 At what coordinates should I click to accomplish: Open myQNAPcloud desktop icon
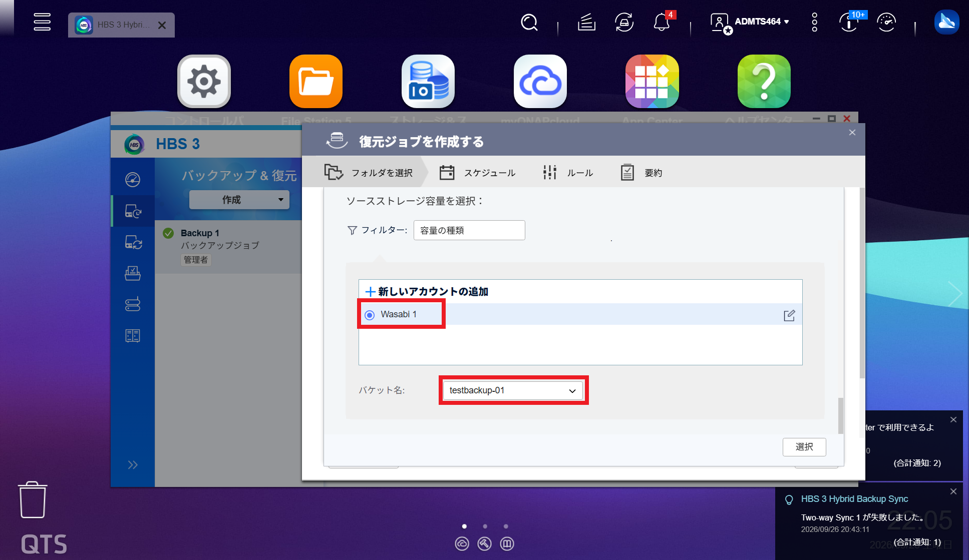coord(540,82)
